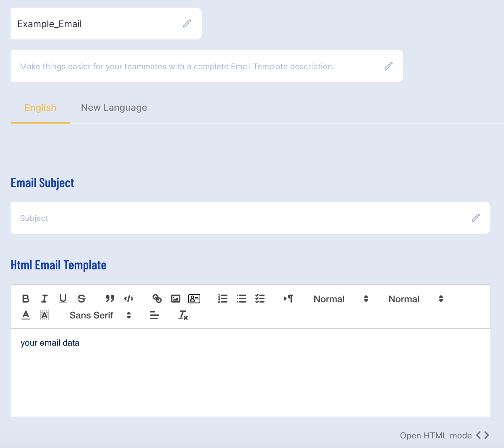
Task: Toggle underline formatting
Action: 63,299
